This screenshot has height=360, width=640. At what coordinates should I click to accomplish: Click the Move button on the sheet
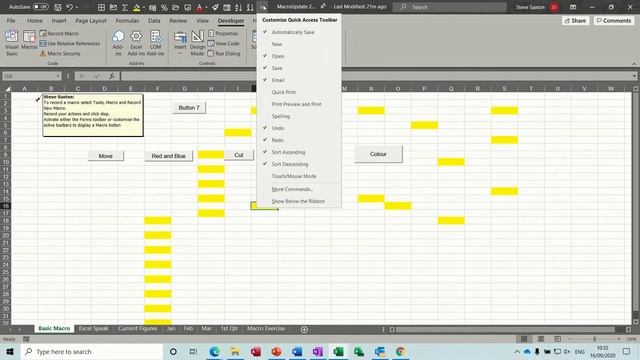(x=106, y=156)
